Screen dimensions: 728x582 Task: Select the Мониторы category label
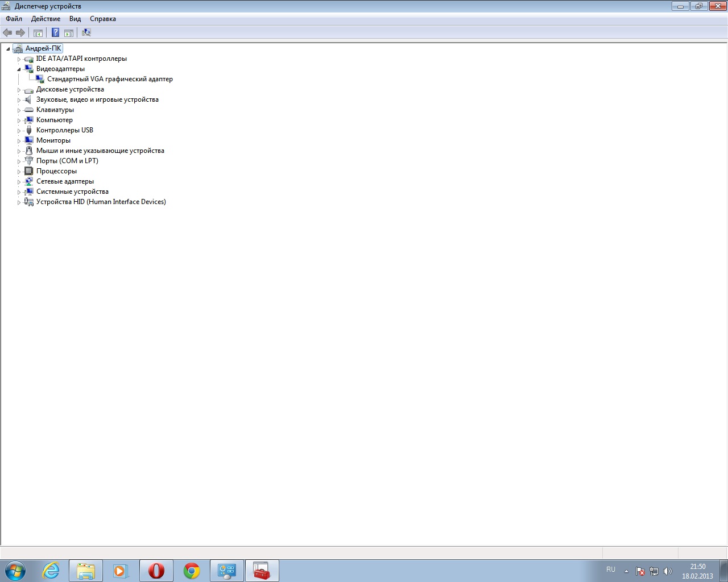pos(53,140)
